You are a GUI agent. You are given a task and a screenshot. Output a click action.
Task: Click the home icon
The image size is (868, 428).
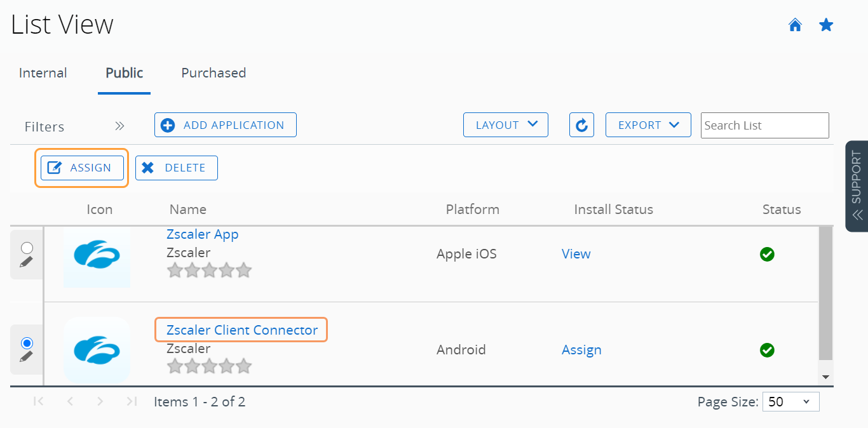[795, 25]
